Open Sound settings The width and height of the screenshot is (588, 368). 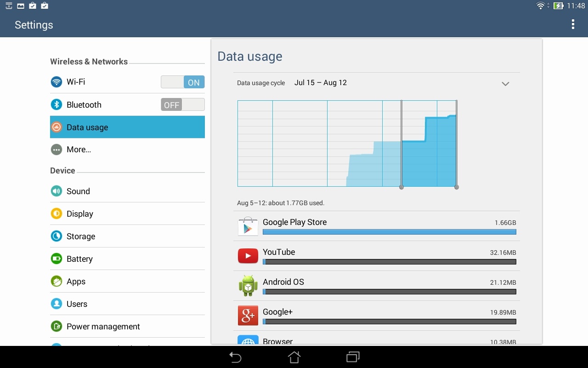(127, 191)
